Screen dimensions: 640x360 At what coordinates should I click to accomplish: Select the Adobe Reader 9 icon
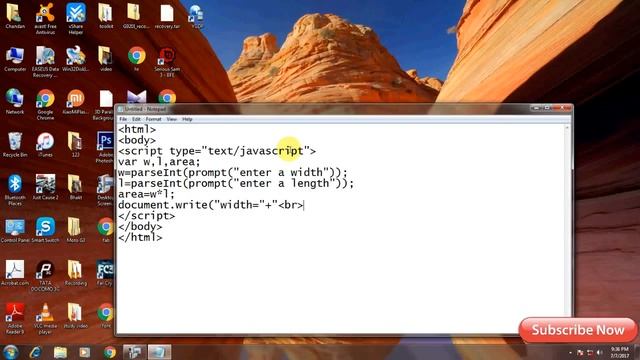click(15, 319)
